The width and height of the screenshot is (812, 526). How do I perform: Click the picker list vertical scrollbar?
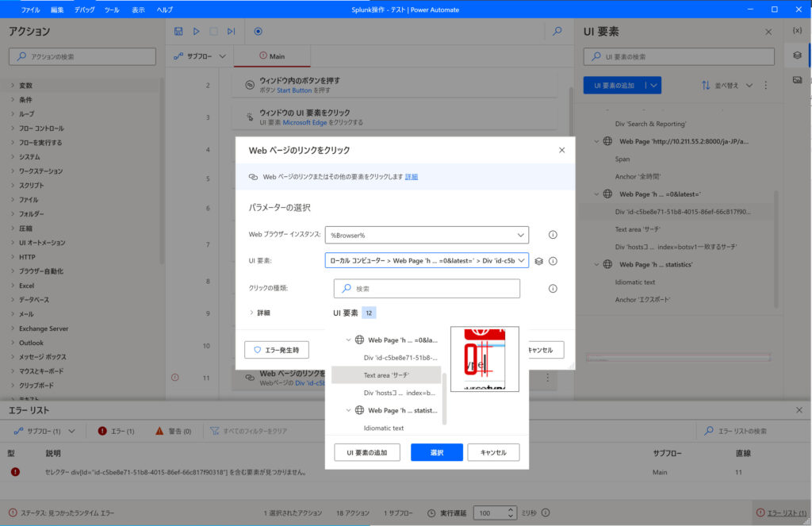(444, 398)
